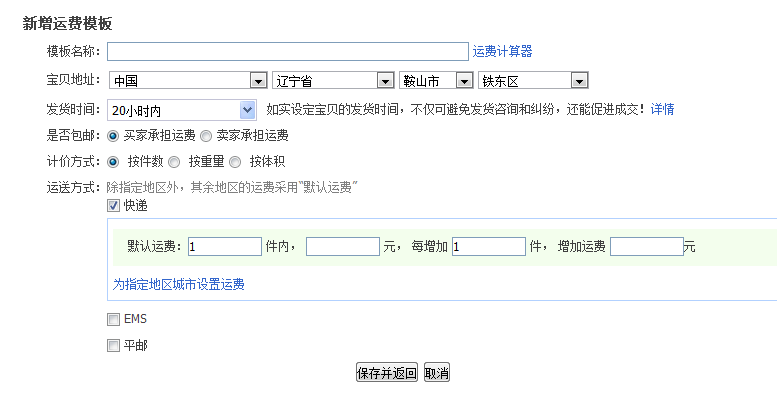Open the 中国 country dropdown
Screen dimensions: 777x401
coord(188,80)
